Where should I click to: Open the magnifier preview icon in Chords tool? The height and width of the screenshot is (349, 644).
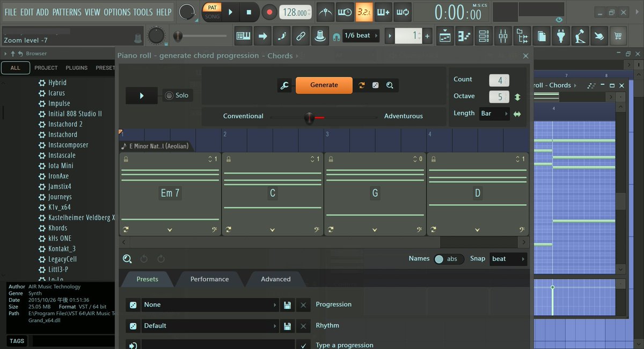pos(390,85)
